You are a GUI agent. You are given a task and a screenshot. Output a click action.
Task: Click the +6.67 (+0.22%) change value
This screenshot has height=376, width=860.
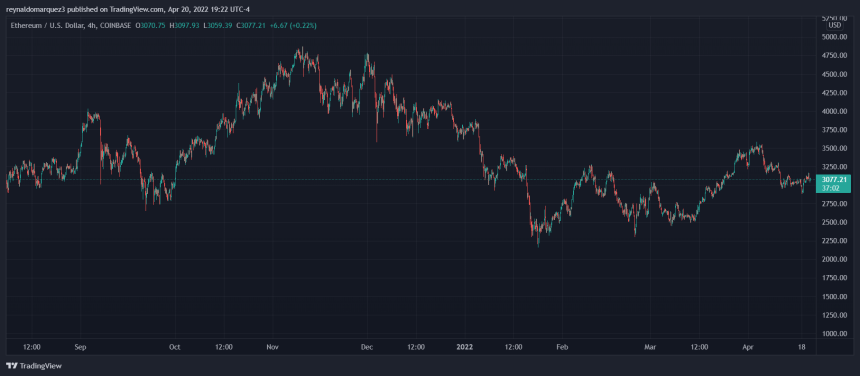(293, 25)
